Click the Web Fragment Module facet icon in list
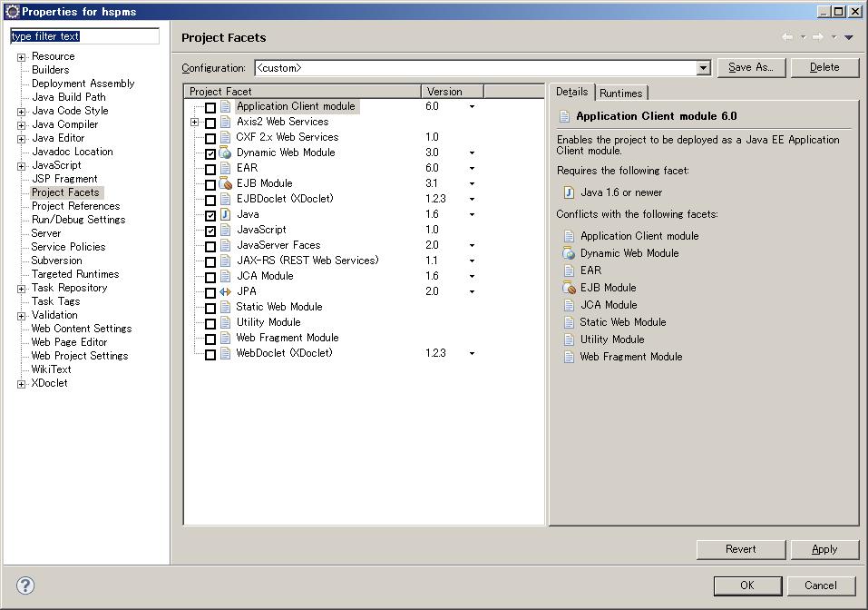Screen dimensions: 868x610 (x=225, y=338)
